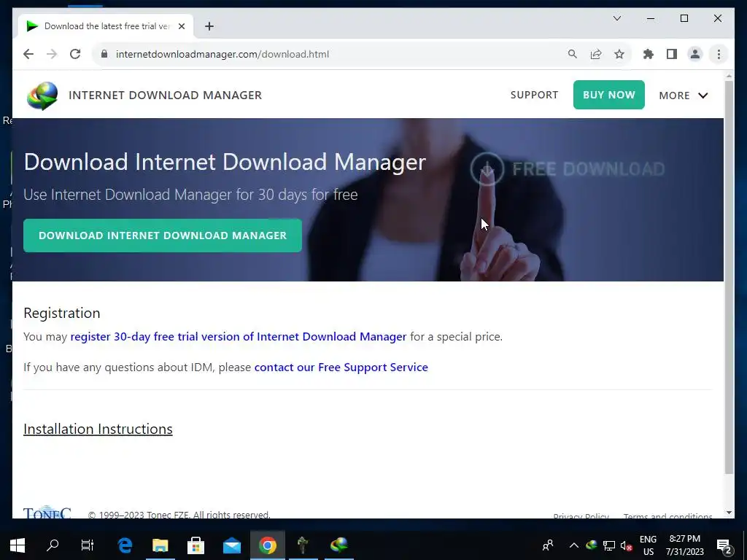Image resolution: width=747 pixels, height=560 pixels.
Task: Click the Internet Download Manager taskbar icon
Action: pyautogui.click(x=338, y=545)
